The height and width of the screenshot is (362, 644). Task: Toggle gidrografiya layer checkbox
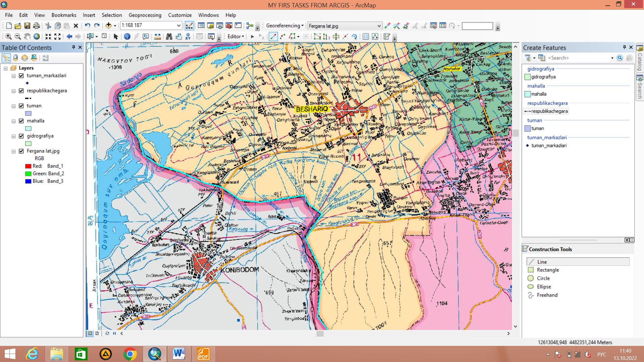click(x=21, y=136)
